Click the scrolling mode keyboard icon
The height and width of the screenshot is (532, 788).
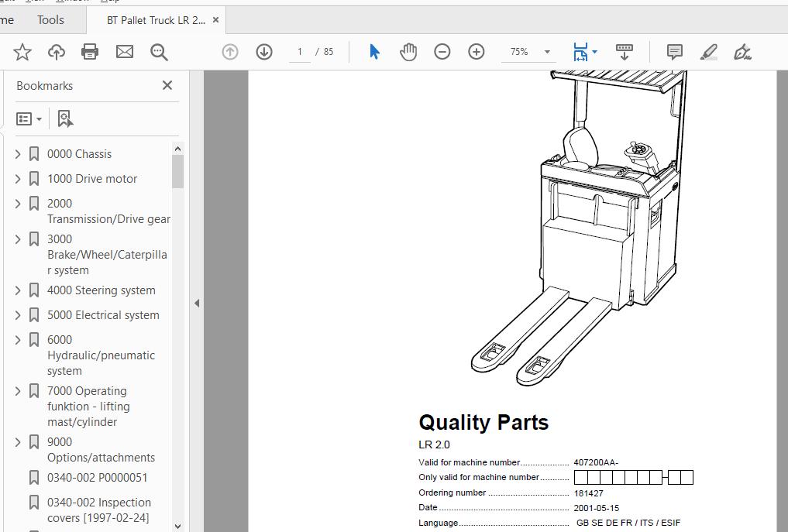pos(625,52)
